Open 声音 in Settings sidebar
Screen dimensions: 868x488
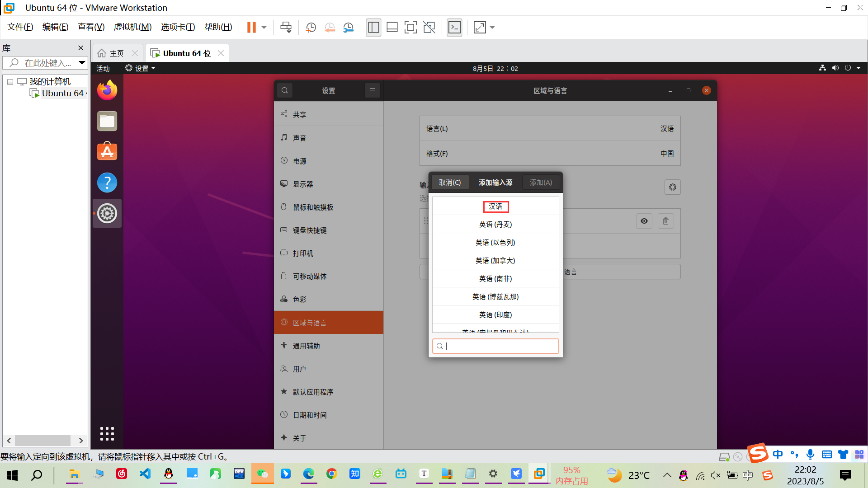coord(329,138)
